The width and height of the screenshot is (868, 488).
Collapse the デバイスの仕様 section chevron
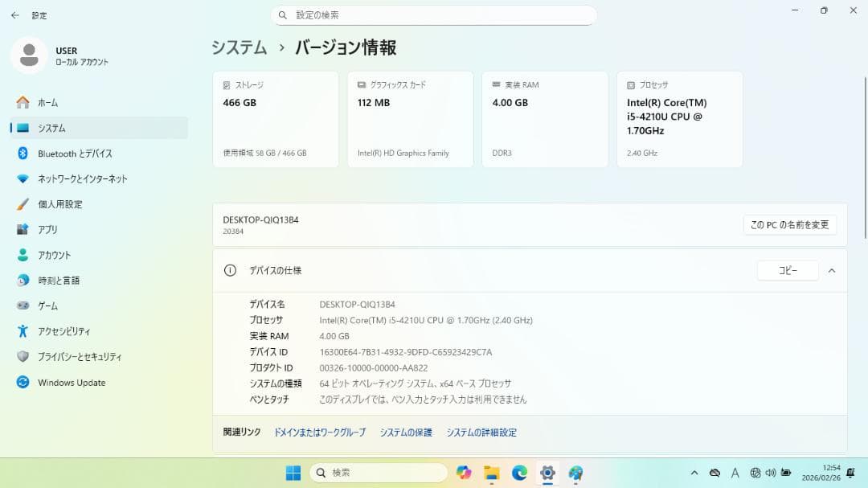click(x=832, y=271)
